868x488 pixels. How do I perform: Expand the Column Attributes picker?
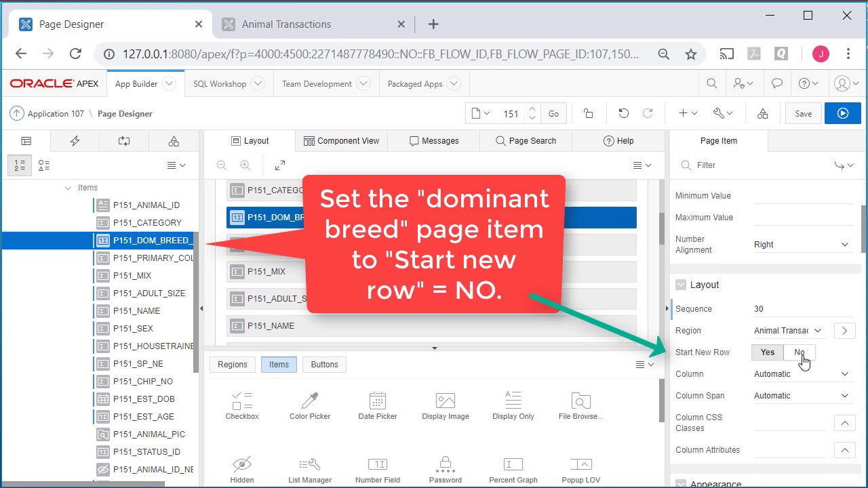(x=844, y=450)
